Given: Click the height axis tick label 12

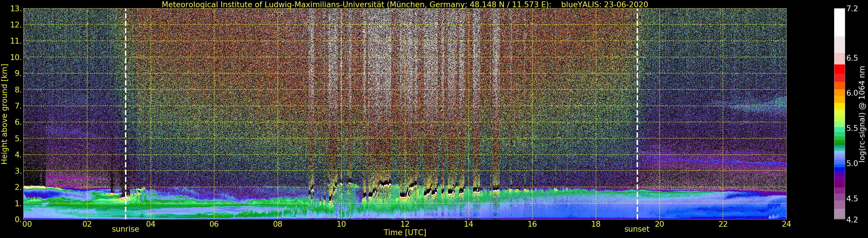Looking at the screenshot, I should 16,25.
